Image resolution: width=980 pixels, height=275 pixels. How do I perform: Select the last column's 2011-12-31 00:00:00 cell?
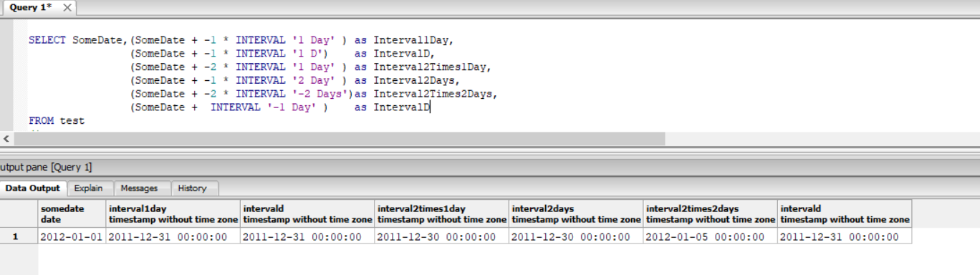click(845, 236)
